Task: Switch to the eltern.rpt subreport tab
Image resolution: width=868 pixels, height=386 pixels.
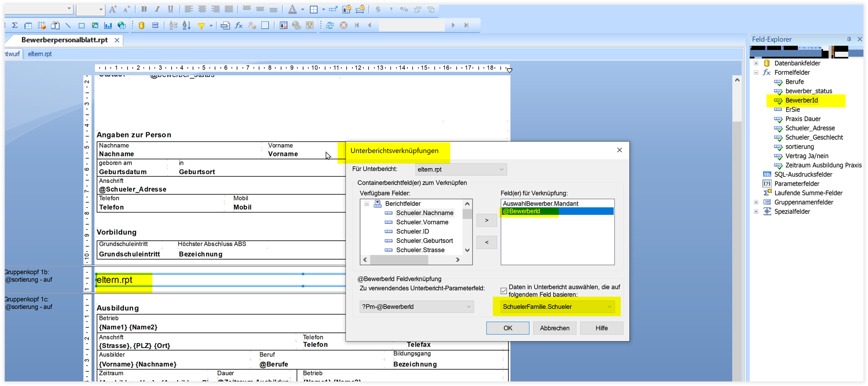Action: [40, 54]
